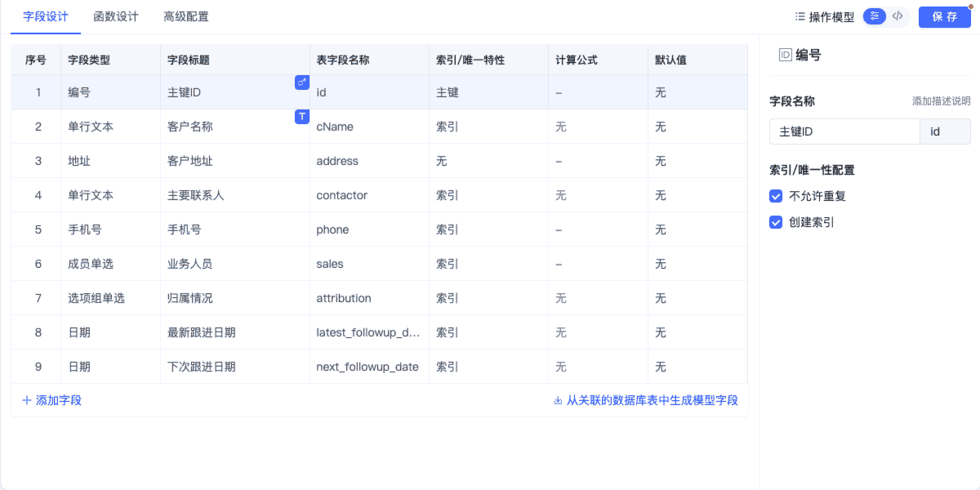Select the 业务人员 field title cell
Screen dimensions: 980x490
click(x=235, y=264)
